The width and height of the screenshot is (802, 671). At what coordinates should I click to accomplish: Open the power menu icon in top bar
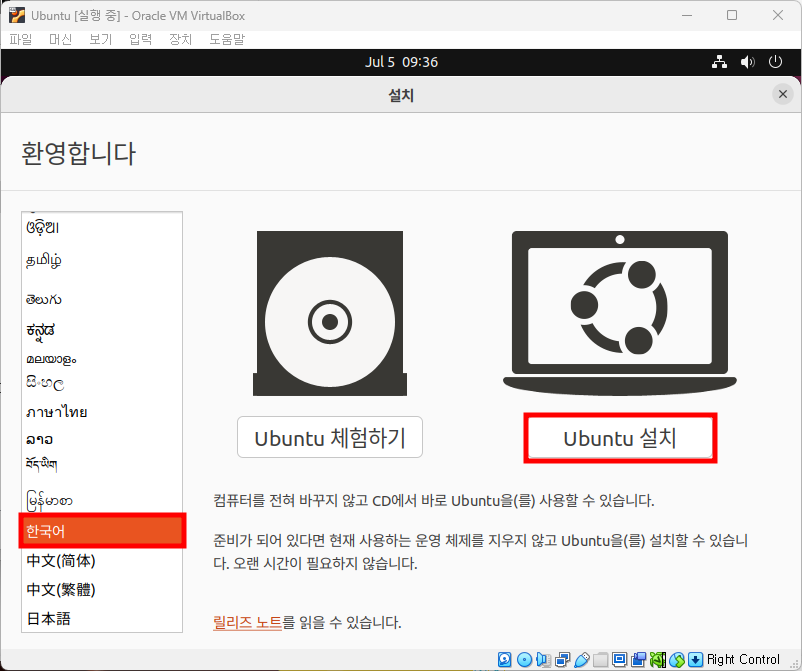click(x=775, y=62)
